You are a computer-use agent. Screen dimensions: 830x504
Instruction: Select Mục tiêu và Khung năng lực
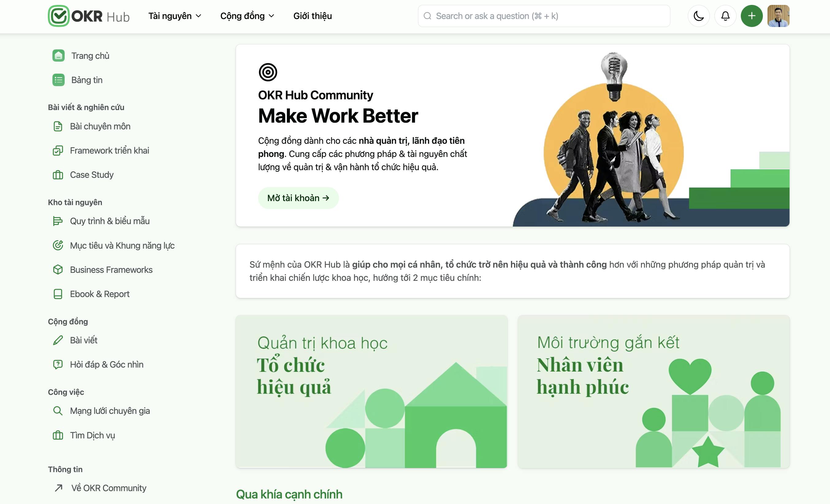[x=113, y=246]
